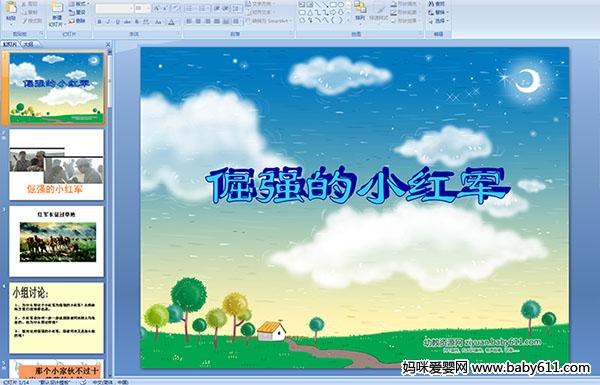Screen dimensions: 600x385
Task: Toggle Italic formatting in font group
Action: pos(108,22)
